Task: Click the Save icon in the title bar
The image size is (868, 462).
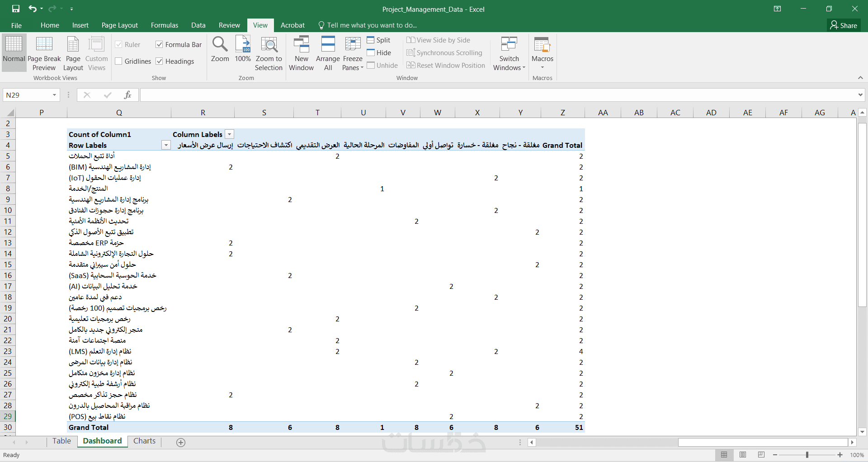Action: click(x=16, y=9)
